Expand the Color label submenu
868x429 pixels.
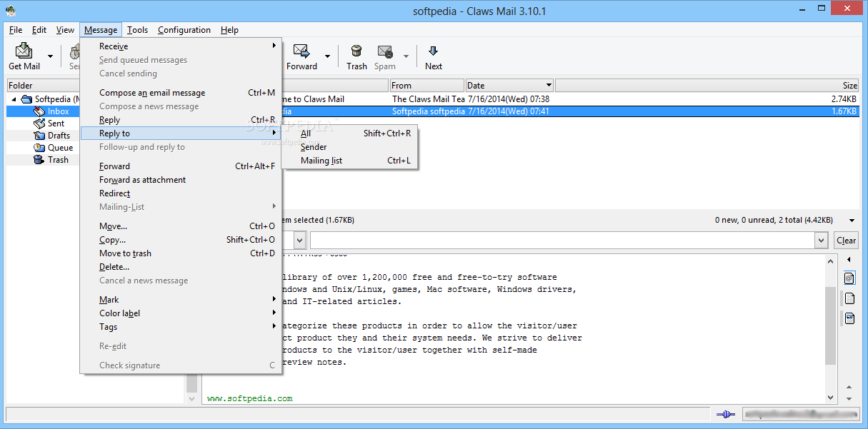181,313
